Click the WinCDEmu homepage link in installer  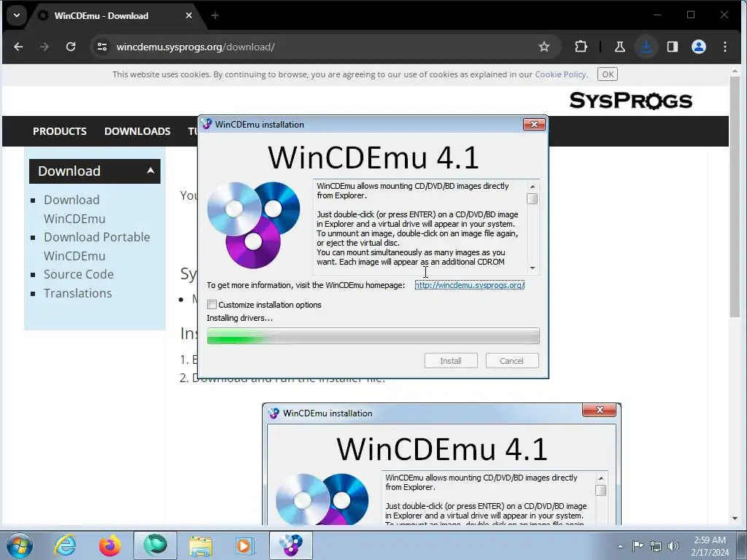coord(469,285)
